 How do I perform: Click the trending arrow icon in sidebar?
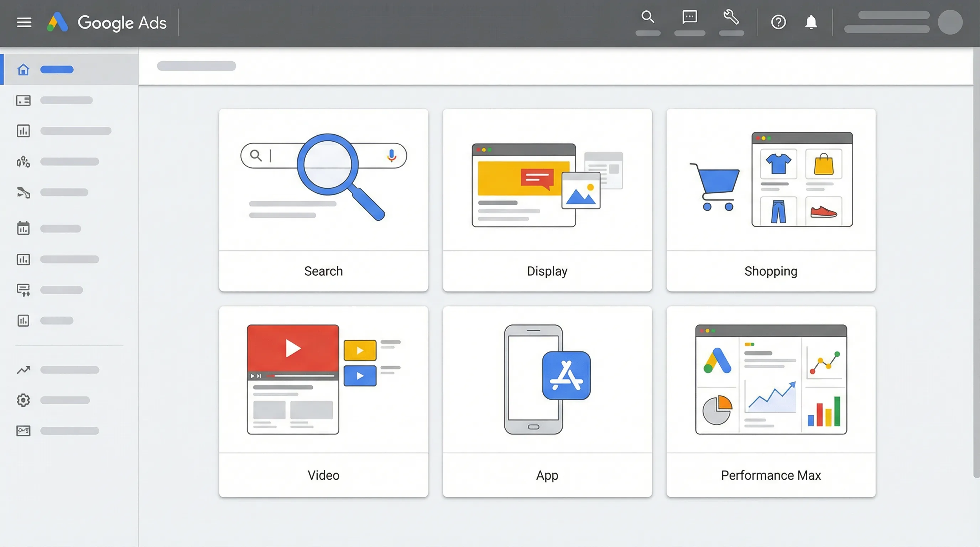click(x=23, y=369)
